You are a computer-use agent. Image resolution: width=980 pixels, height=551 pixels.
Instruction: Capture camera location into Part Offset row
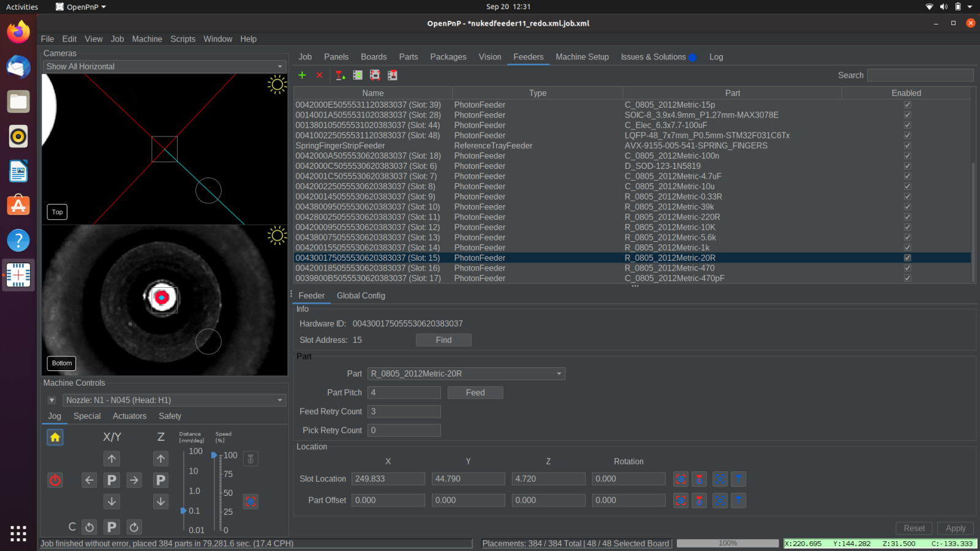click(x=680, y=500)
